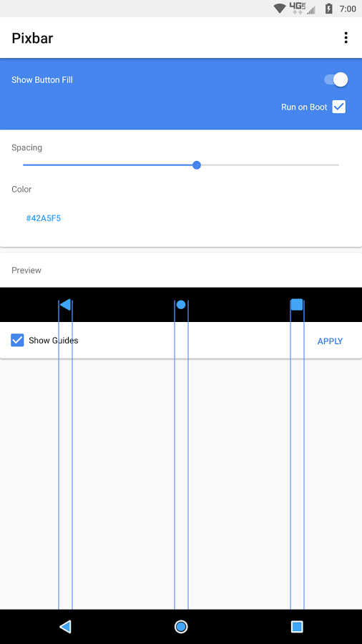The width and height of the screenshot is (362, 644).
Task: Tap the system navigation back button
Action: point(65,626)
